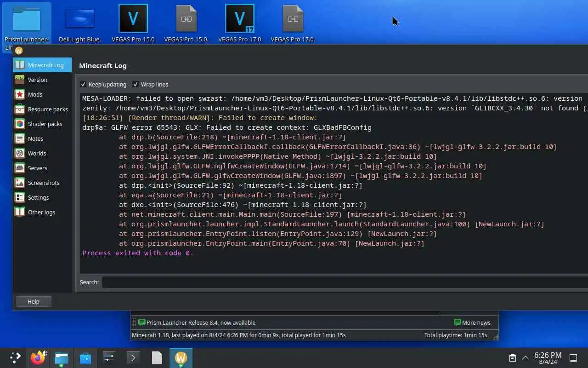Open the Other logs page
The height and width of the screenshot is (368, 588).
pos(42,212)
